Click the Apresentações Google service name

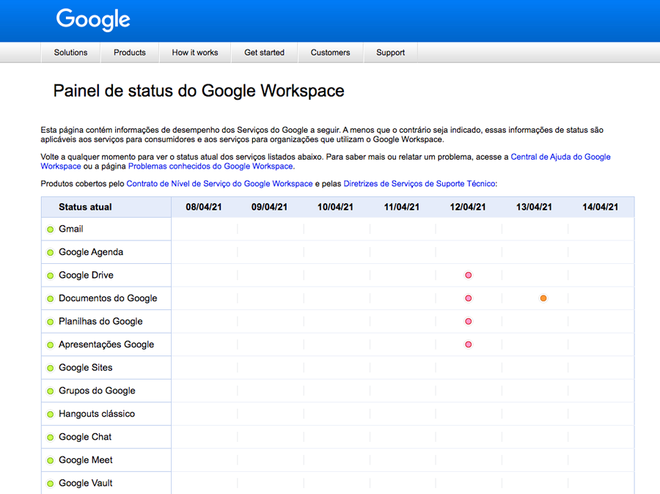point(106,345)
